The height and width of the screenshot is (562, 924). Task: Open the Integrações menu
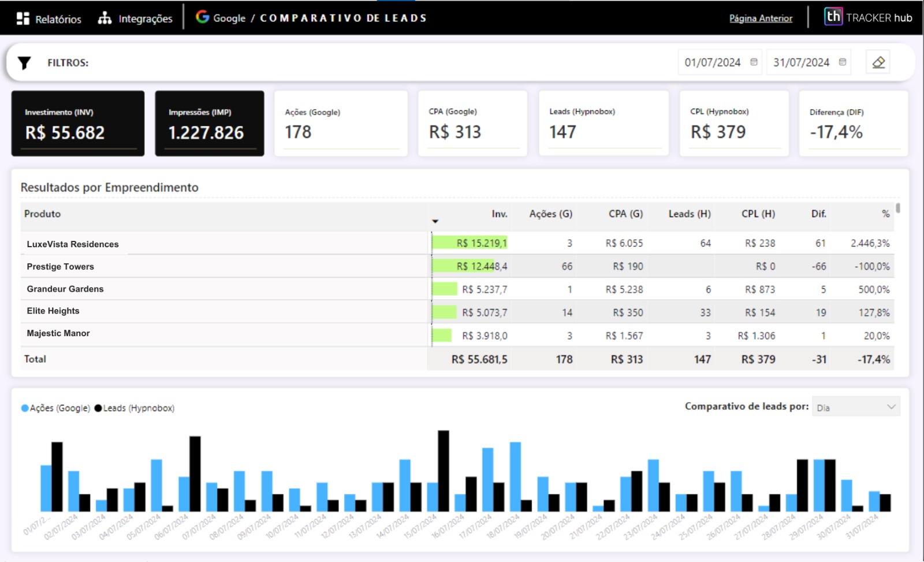point(145,19)
